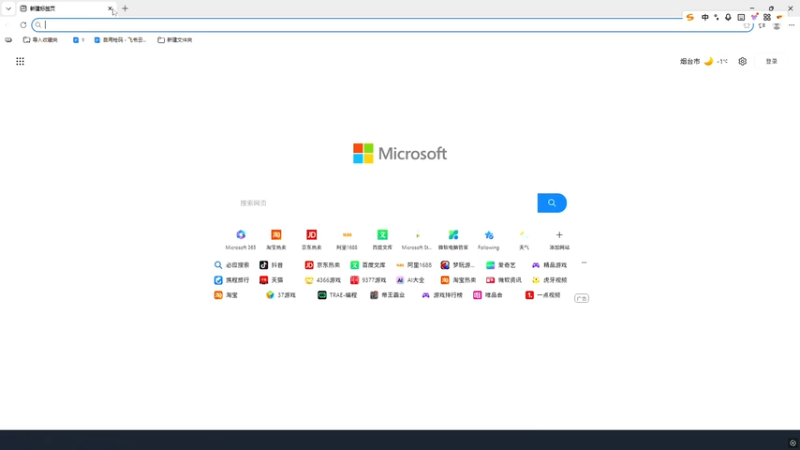The image size is (800, 450).
Task: Open the apps grid launcher icon
Action: [x=20, y=61]
